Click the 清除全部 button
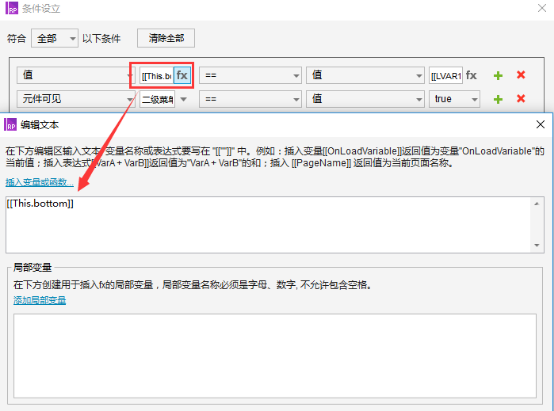Screen dimensions: 554x411 click(x=166, y=38)
